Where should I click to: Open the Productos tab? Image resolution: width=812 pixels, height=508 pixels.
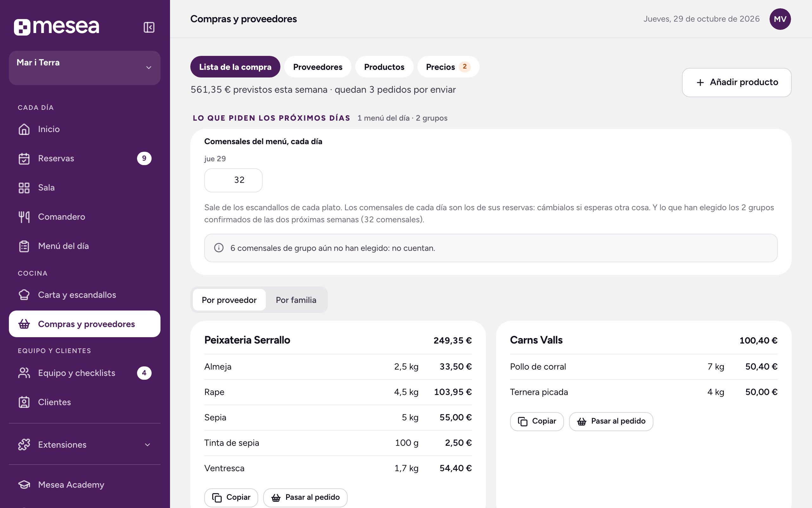pyautogui.click(x=384, y=67)
